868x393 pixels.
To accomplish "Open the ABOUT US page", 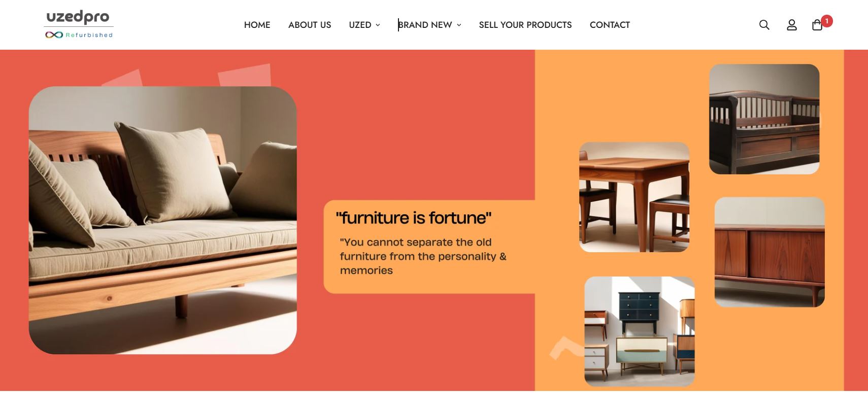I will point(310,25).
